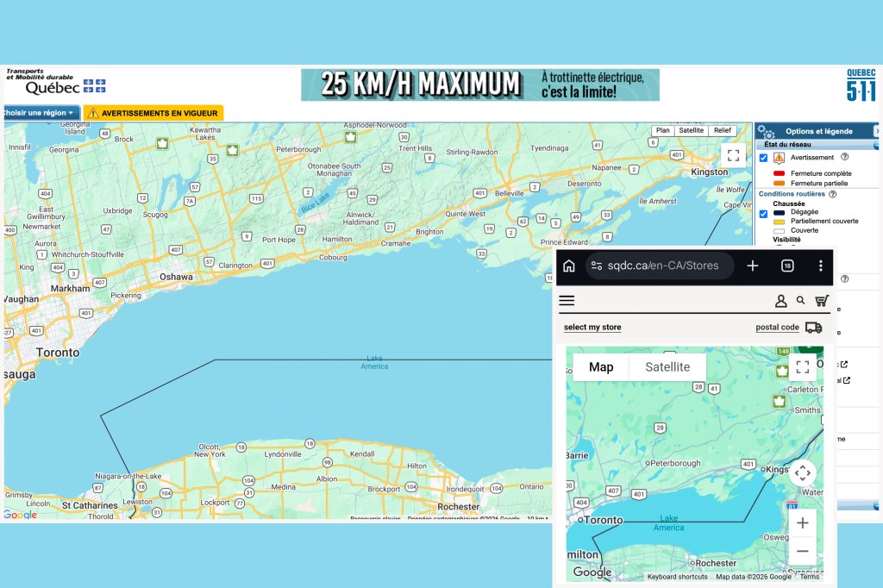Screen dimensions: 883x588
Task: Uncheck the Avertissement checkbox
Action: (763, 158)
